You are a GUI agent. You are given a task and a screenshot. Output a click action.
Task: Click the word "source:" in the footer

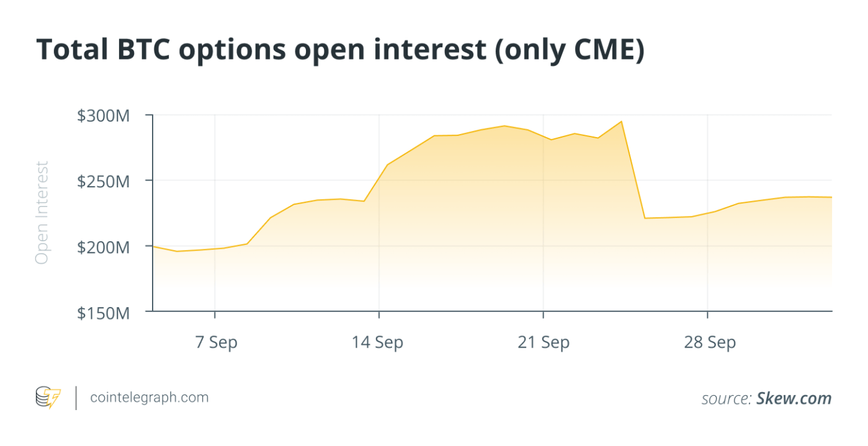(x=727, y=399)
